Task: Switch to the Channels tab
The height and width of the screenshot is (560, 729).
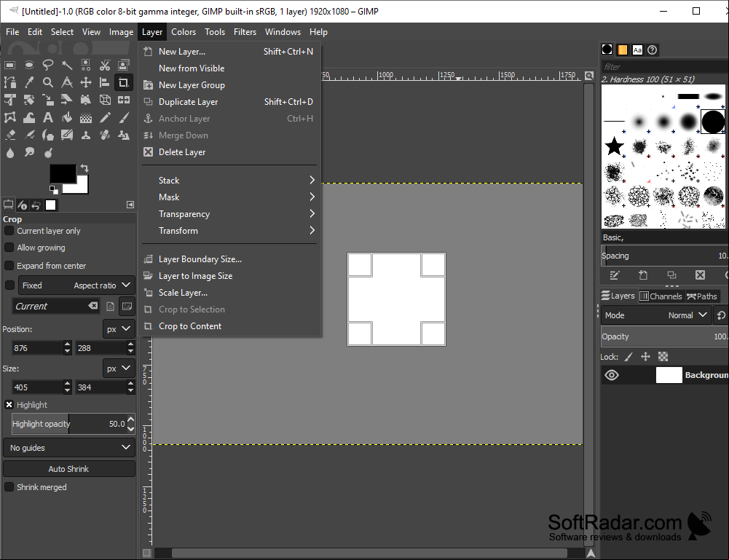Action: tap(661, 296)
